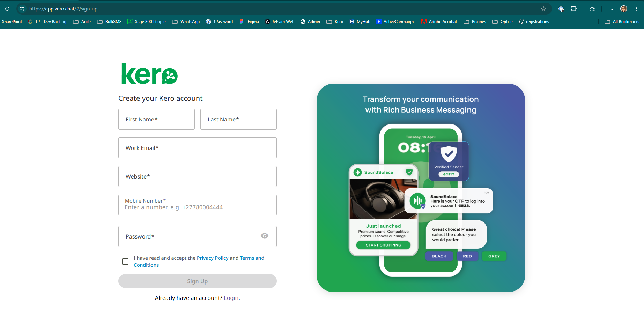The image size is (644, 333).
Task: Open the browser profile avatar
Action: click(x=624, y=9)
